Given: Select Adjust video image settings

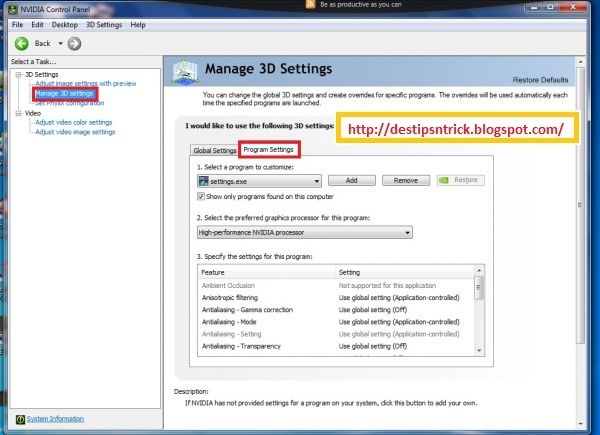Looking at the screenshot, I should [x=75, y=132].
